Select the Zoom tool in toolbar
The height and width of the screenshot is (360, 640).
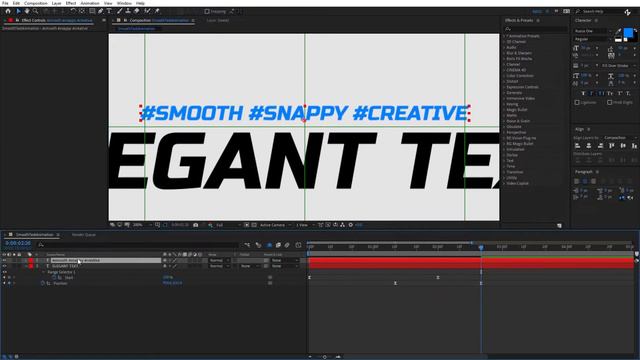pos(36,11)
